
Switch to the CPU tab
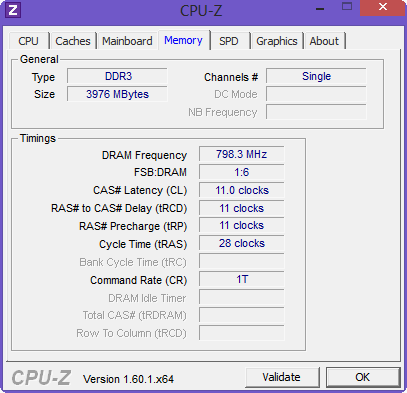pos(29,41)
